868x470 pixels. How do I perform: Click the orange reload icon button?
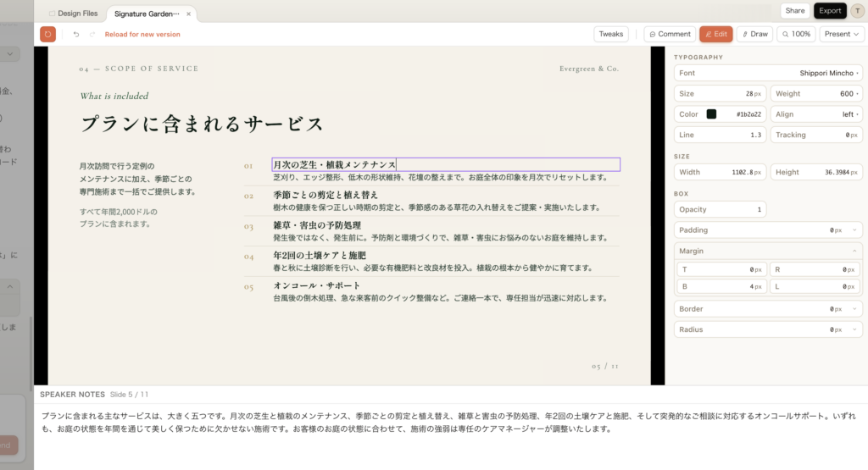coord(48,34)
